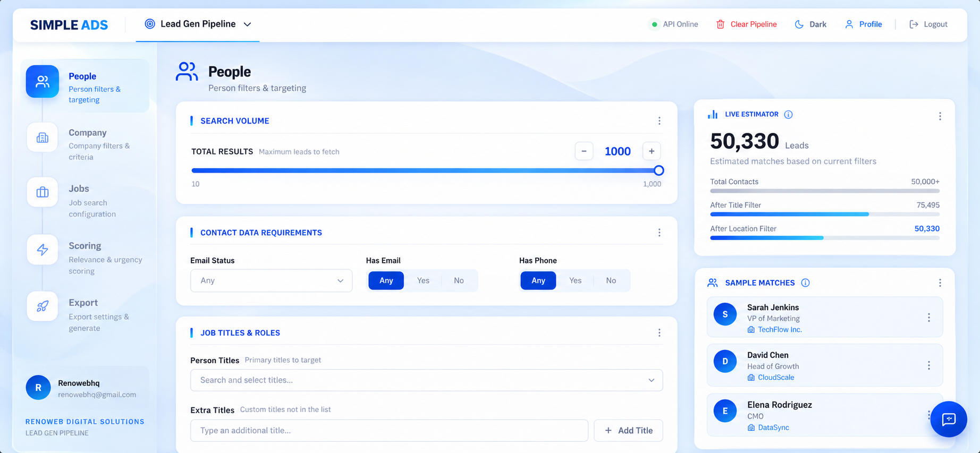980x453 pixels.
Task: Expand the Person Titles dropdown
Action: pos(426,380)
